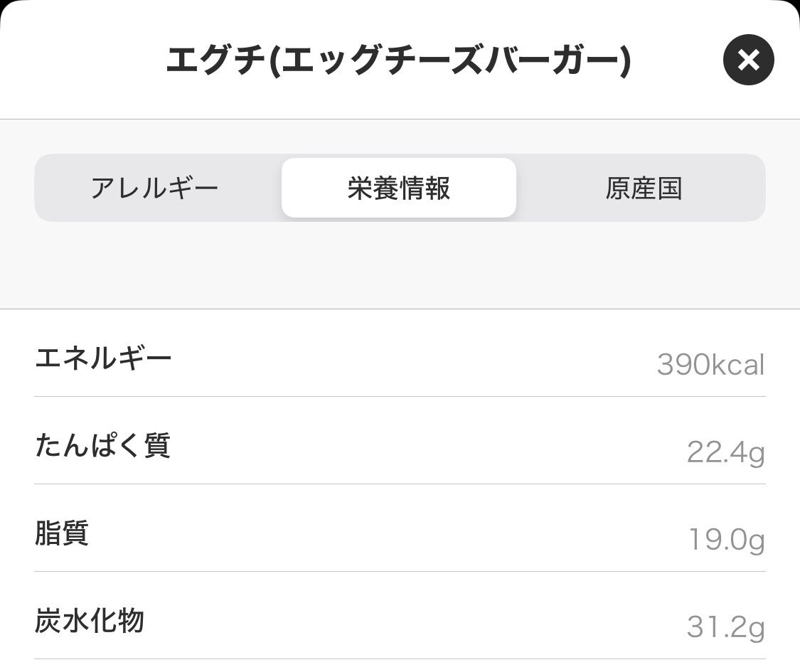Select the 390kcal energy value
This screenshot has height=672, width=800.
tap(710, 365)
